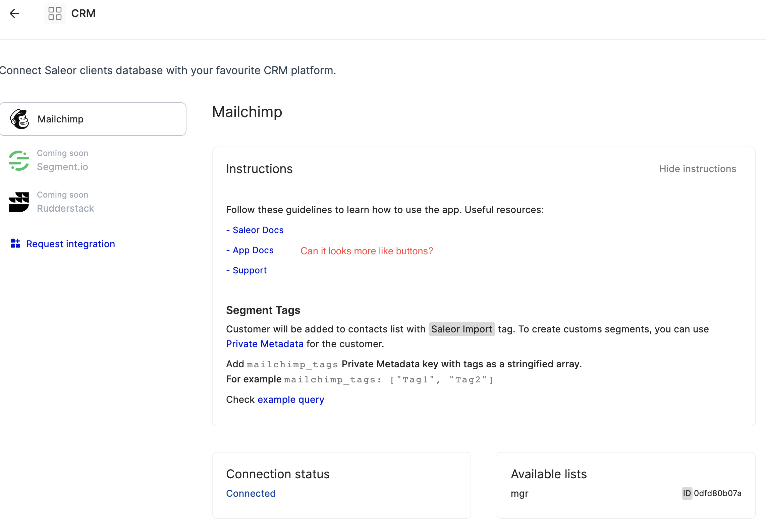Click the CRM app grid icon
This screenshot has height=532, width=766.
(x=55, y=13)
